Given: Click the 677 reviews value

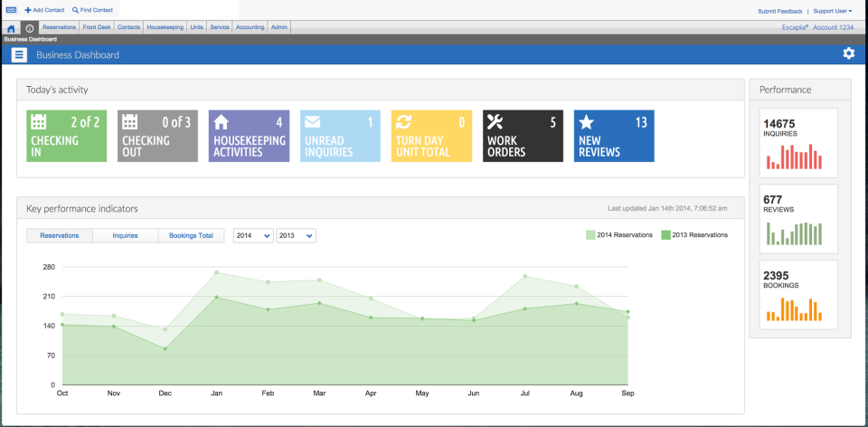Looking at the screenshot, I should pyautogui.click(x=772, y=199).
